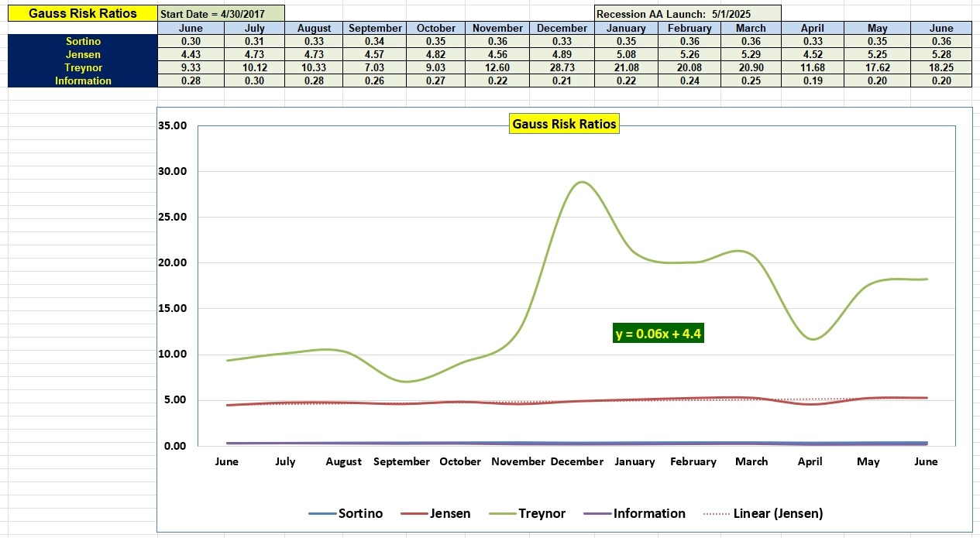
Task: Click the July column header
Action: click(x=254, y=28)
